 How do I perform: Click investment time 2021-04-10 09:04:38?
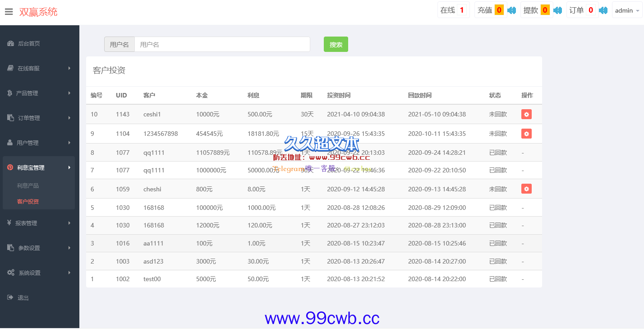pyautogui.click(x=356, y=114)
